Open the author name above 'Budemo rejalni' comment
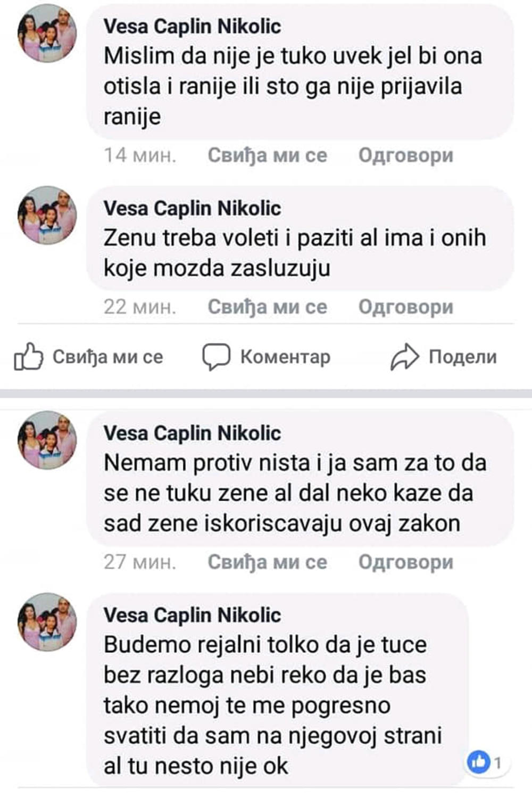The height and width of the screenshot is (796, 532). [x=192, y=615]
